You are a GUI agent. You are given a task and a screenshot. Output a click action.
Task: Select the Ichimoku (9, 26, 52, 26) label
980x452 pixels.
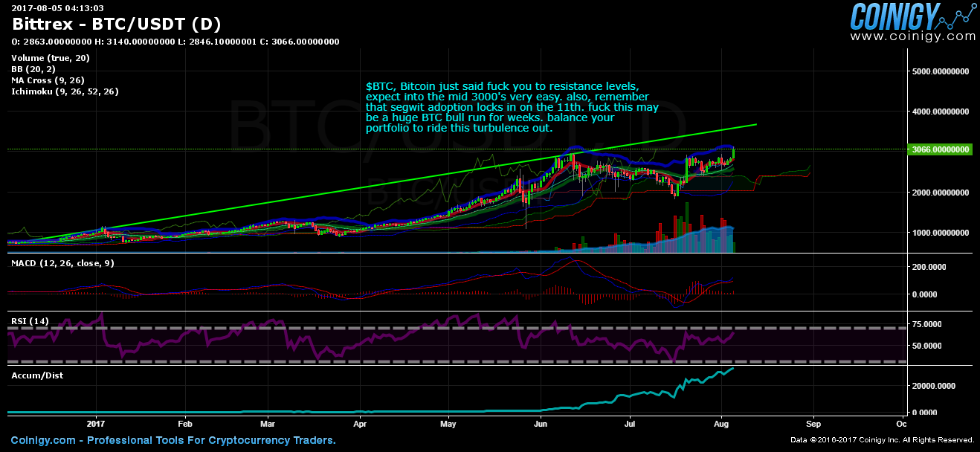(x=65, y=91)
